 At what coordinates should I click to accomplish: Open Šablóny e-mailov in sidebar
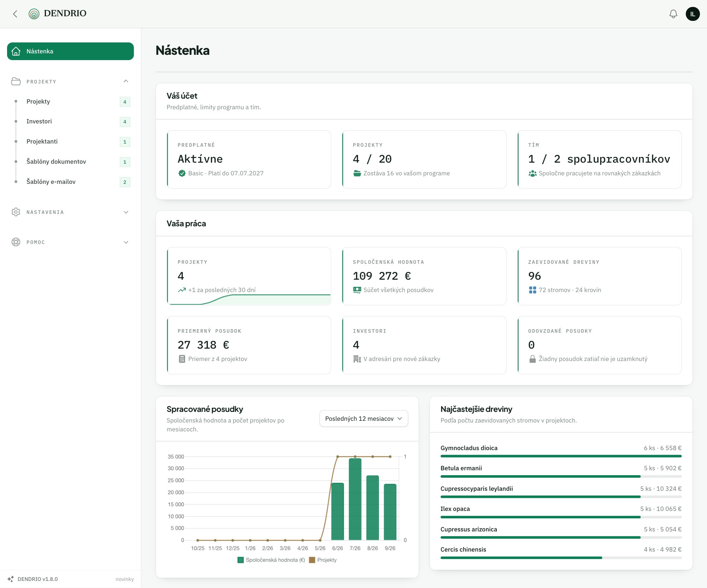[x=71, y=182]
